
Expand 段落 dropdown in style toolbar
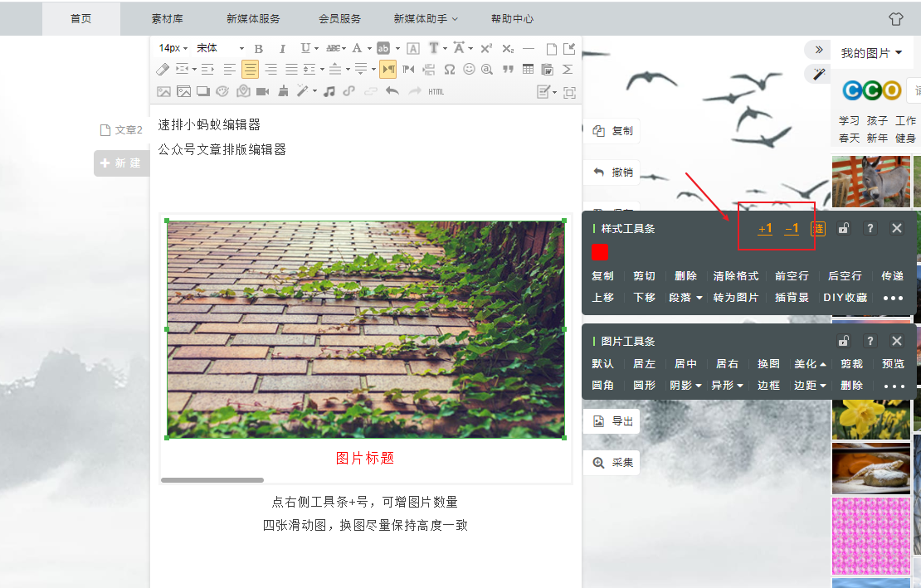pos(685,298)
